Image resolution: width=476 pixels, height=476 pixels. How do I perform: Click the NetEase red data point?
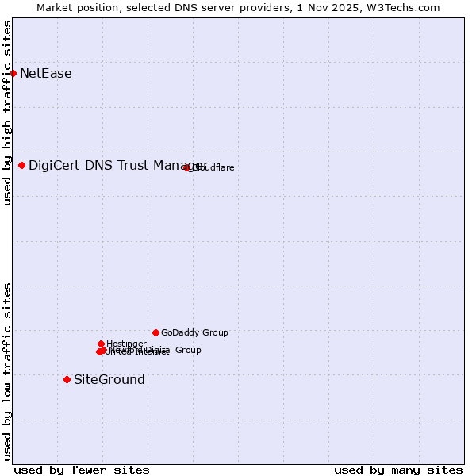[13, 74]
